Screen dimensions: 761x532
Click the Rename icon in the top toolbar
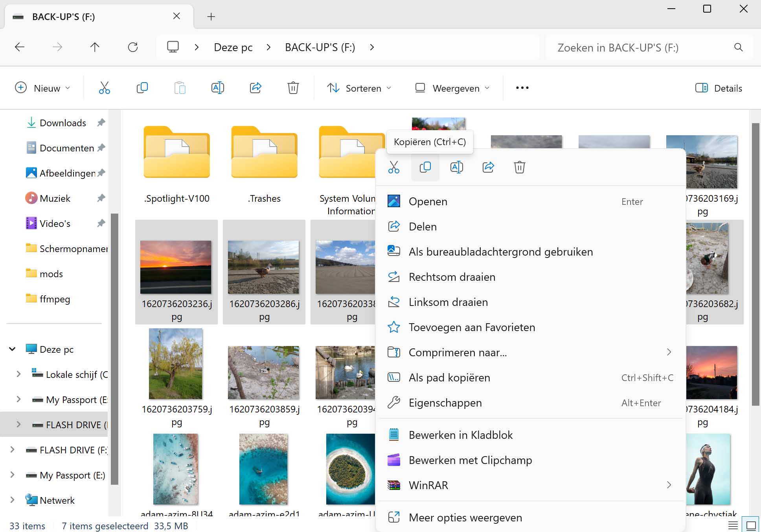217,88
